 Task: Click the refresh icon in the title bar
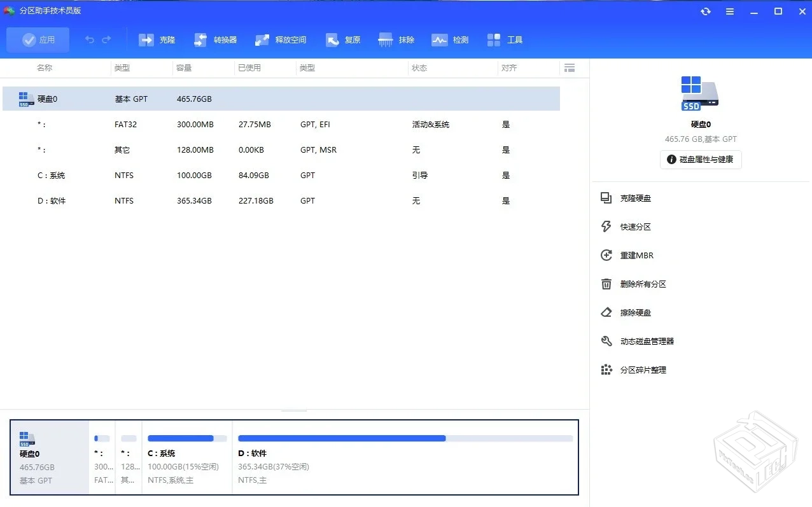point(705,11)
